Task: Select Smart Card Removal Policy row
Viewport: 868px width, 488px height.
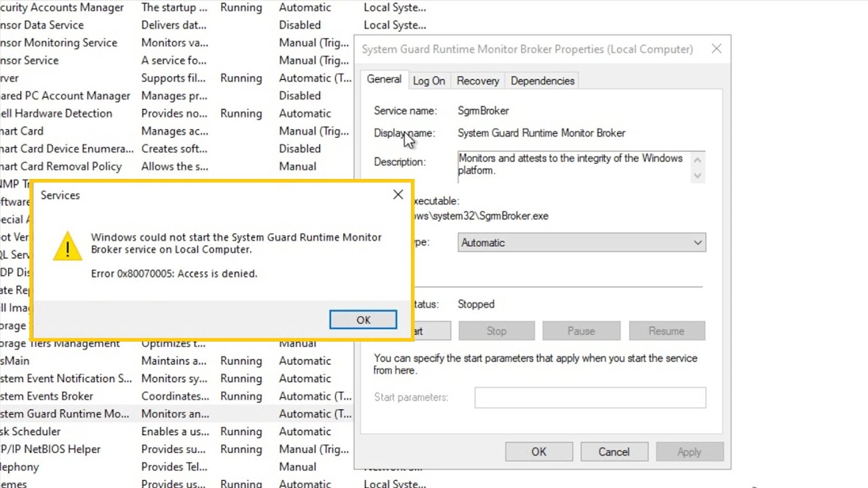Action: [176, 166]
